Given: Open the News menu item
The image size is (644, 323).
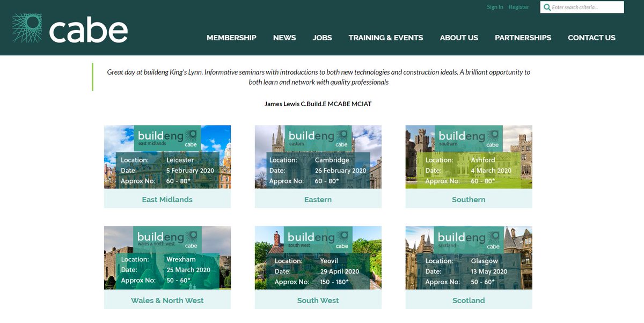Looking at the screenshot, I should point(284,38).
